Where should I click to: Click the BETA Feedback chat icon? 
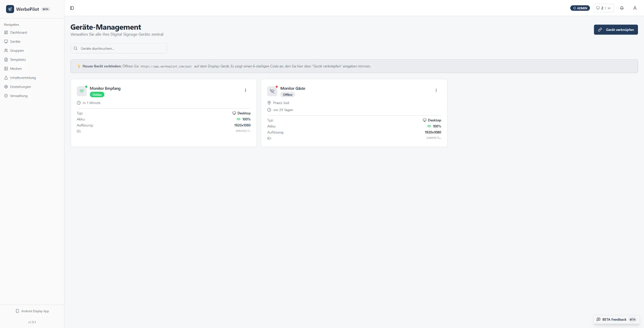[598, 320]
